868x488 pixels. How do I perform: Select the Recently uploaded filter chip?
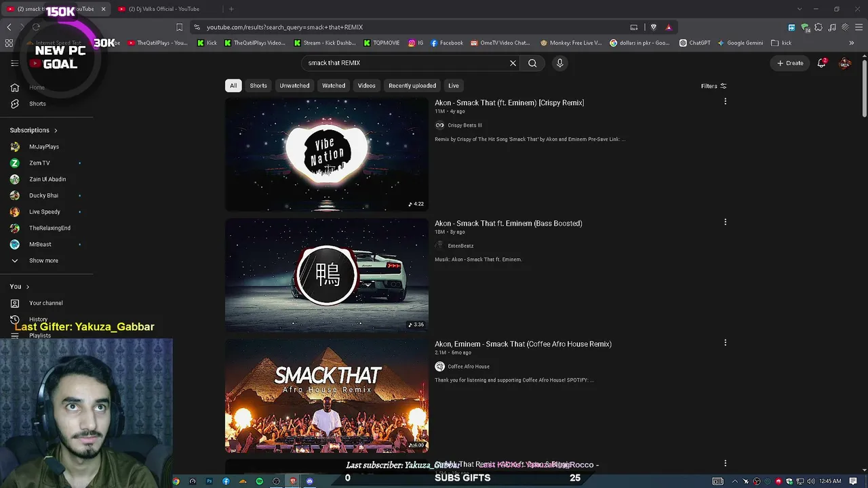click(412, 85)
